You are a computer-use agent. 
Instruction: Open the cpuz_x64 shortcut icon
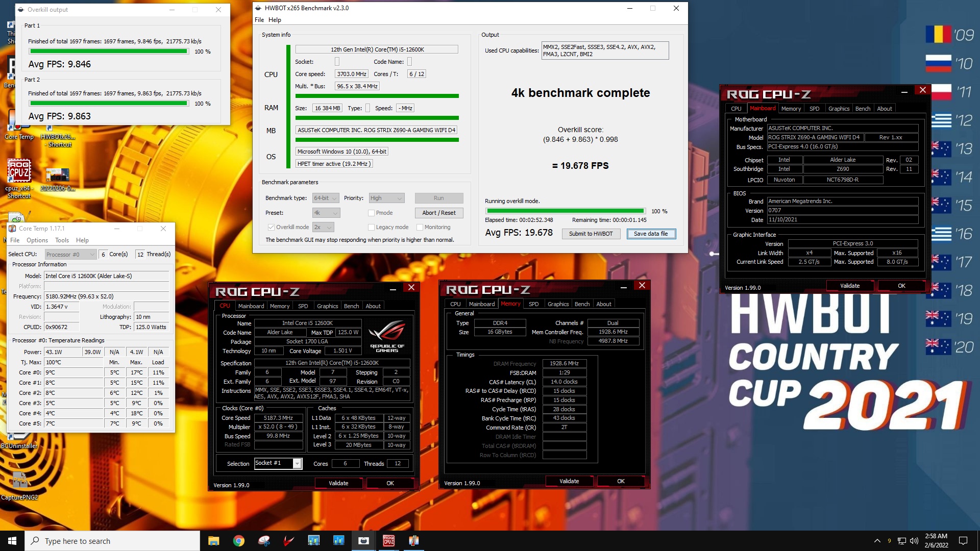point(19,178)
